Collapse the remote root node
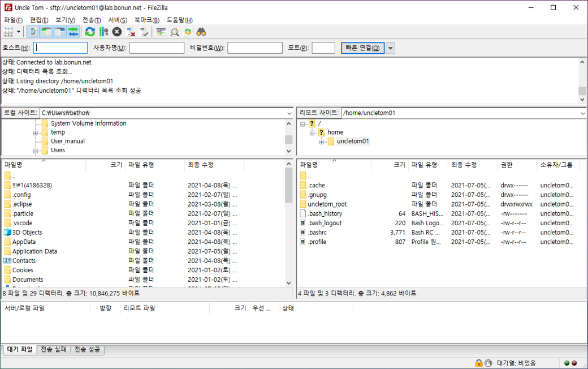This screenshot has width=588, height=369. [302, 124]
